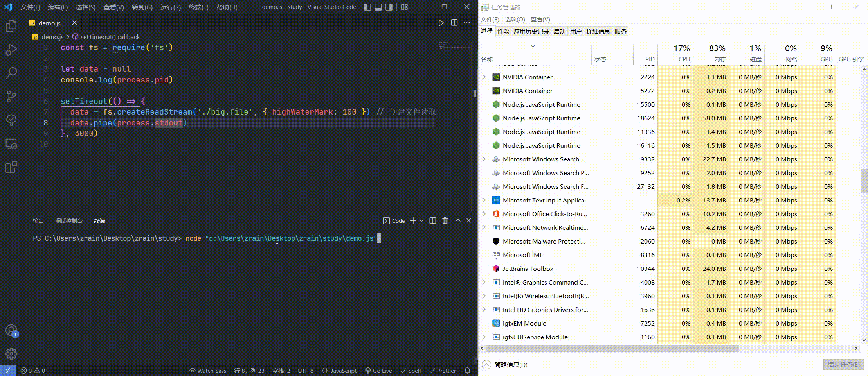Open the terminal launch profile dropdown
The image size is (868, 376).
point(421,221)
